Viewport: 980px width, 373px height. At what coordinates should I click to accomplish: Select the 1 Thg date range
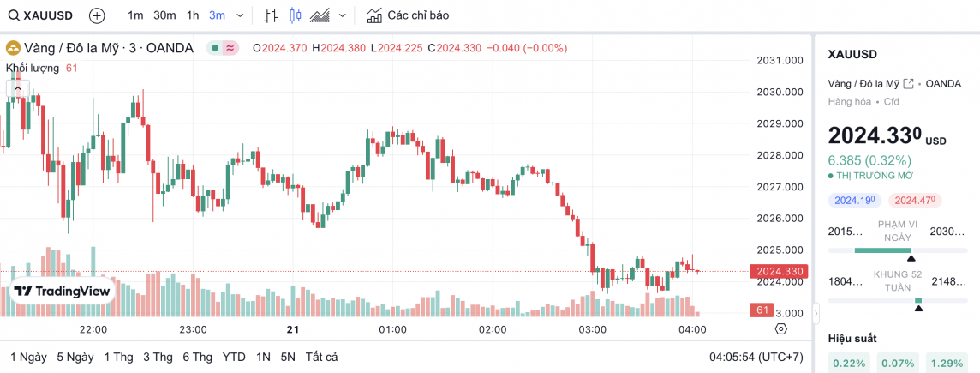click(x=117, y=357)
